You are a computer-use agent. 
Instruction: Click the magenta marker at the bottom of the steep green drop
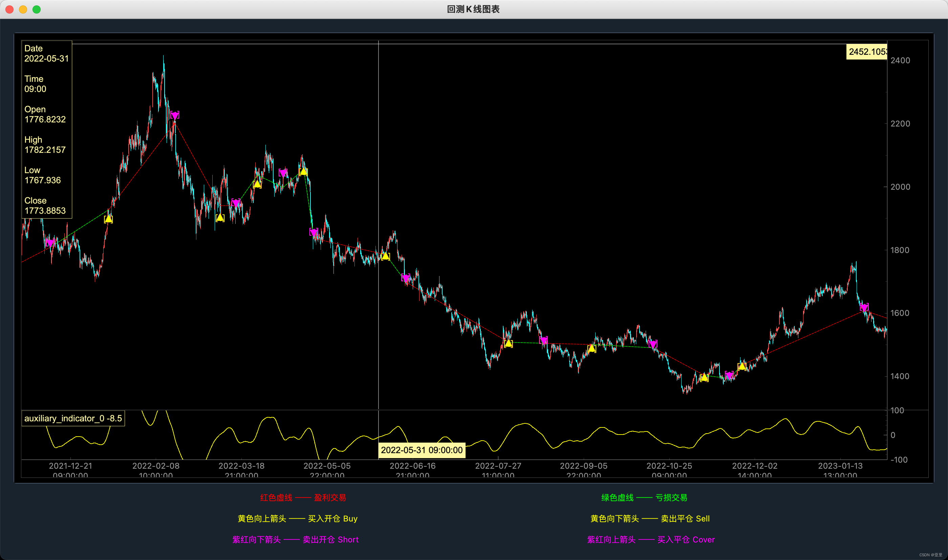click(x=314, y=232)
